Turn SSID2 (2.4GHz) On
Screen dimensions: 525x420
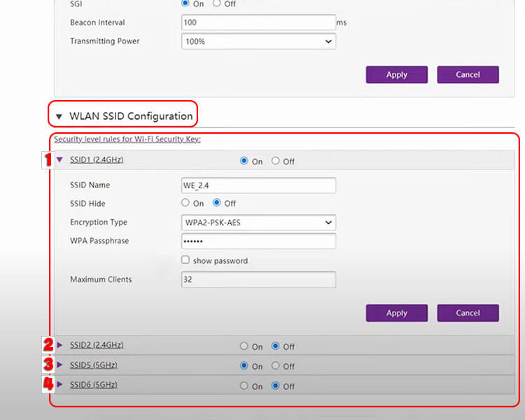pyautogui.click(x=244, y=346)
